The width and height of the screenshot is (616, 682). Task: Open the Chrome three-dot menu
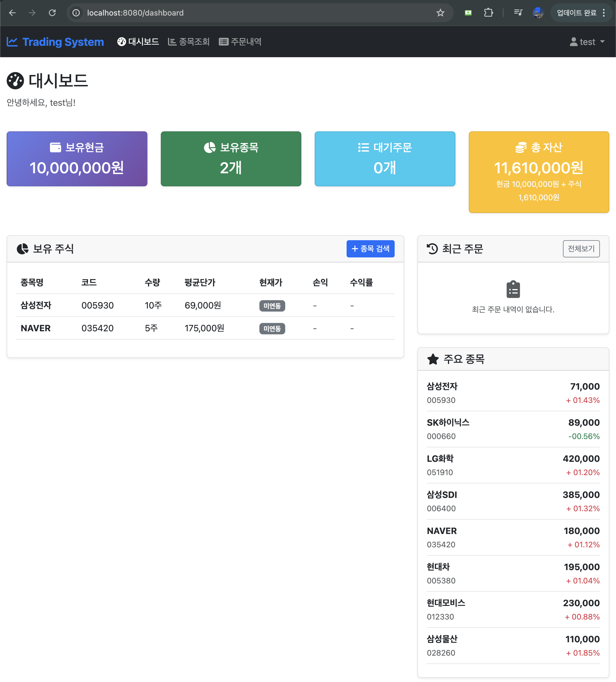click(604, 13)
